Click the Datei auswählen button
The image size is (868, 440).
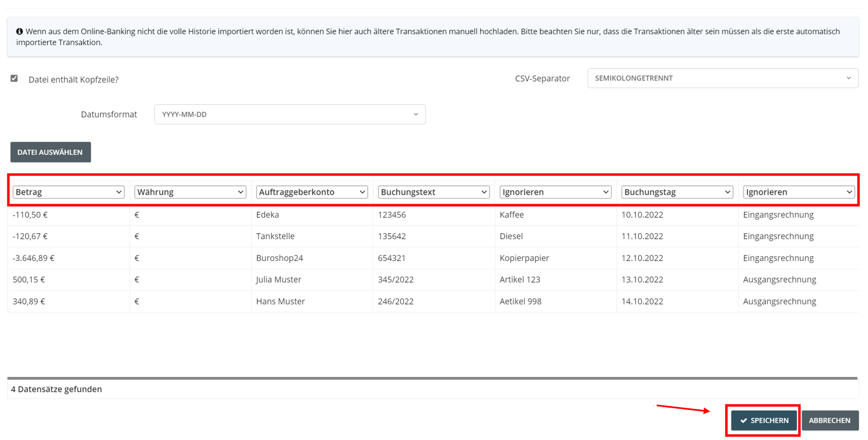(x=50, y=152)
